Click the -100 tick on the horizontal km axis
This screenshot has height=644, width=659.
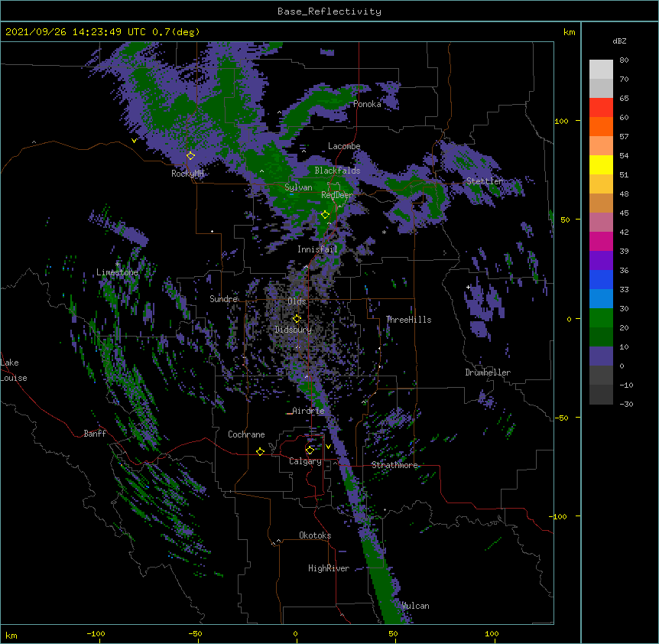pos(96,634)
